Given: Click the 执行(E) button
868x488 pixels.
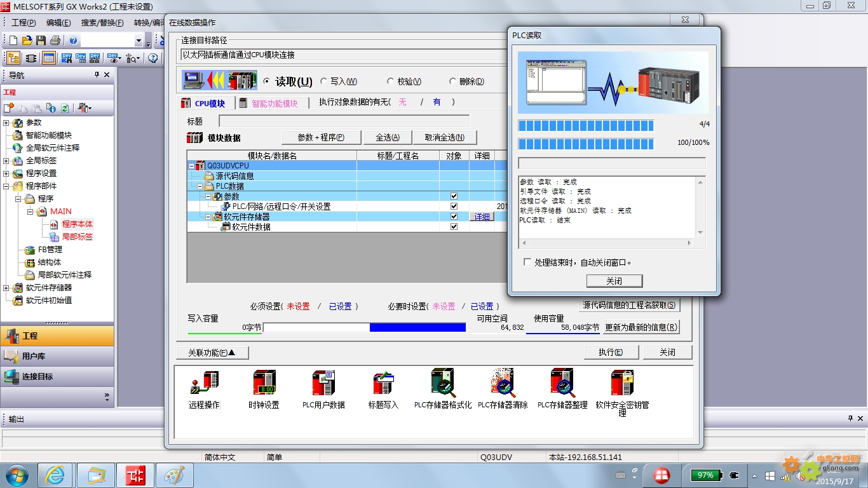Looking at the screenshot, I should (610, 352).
